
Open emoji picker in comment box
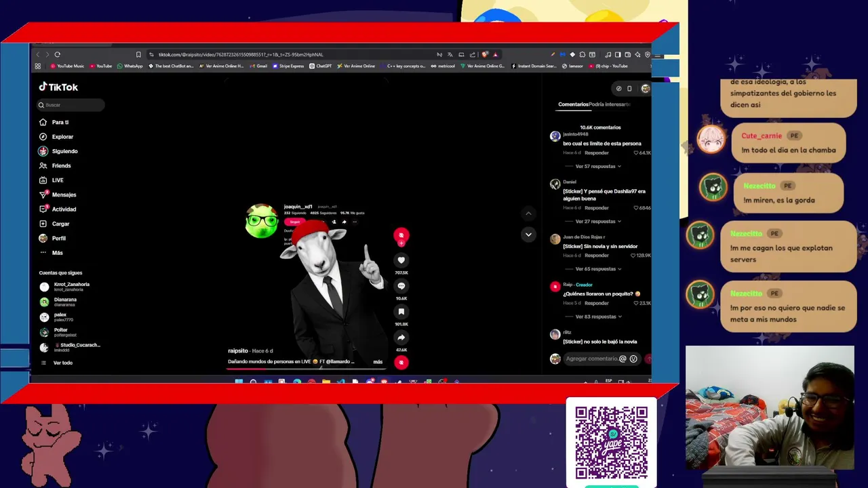point(633,359)
